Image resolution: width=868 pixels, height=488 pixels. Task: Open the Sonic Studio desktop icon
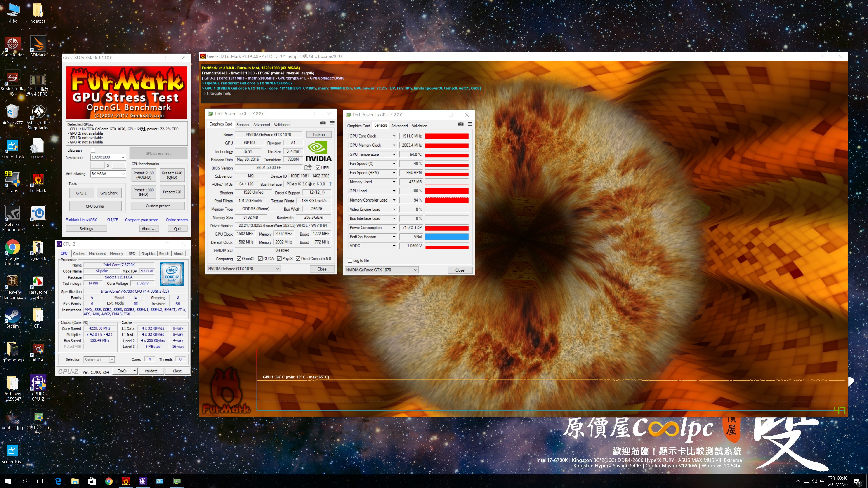[12, 83]
